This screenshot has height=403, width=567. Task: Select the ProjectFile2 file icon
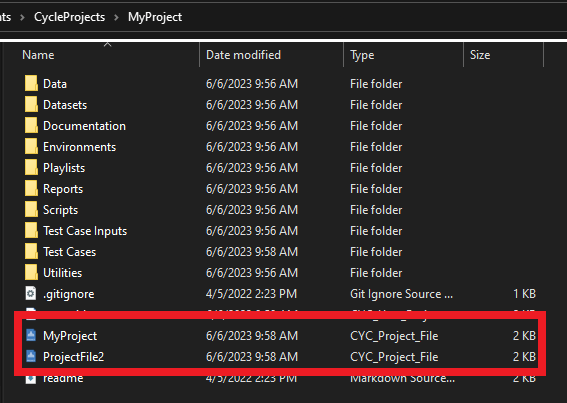pos(31,356)
